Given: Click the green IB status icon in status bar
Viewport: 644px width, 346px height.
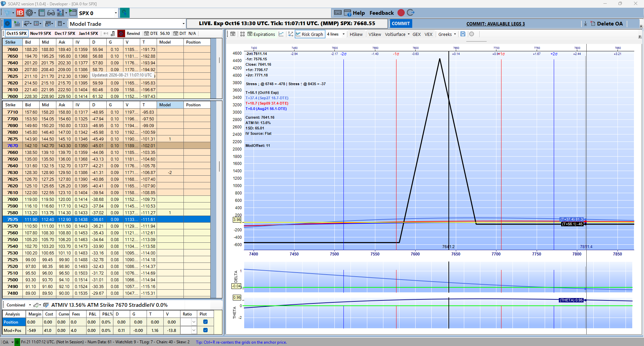Looking at the screenshot, I should point(17,342).
